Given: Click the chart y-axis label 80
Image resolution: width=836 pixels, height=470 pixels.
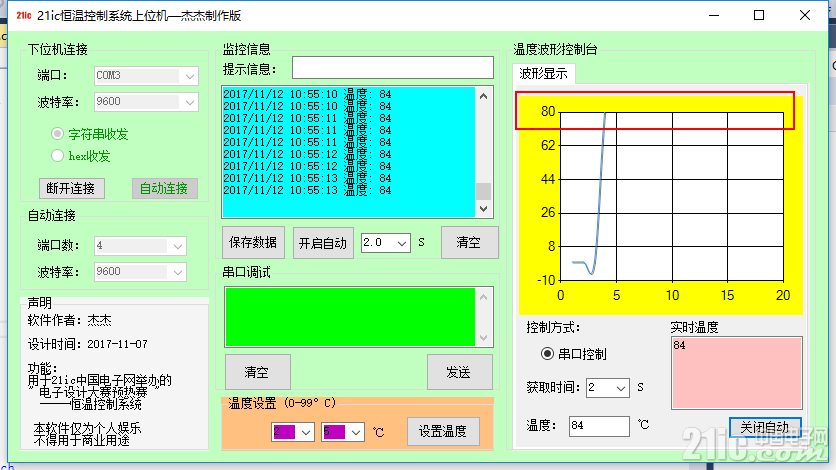Looking at the screenshot, I should pos(548,111).
